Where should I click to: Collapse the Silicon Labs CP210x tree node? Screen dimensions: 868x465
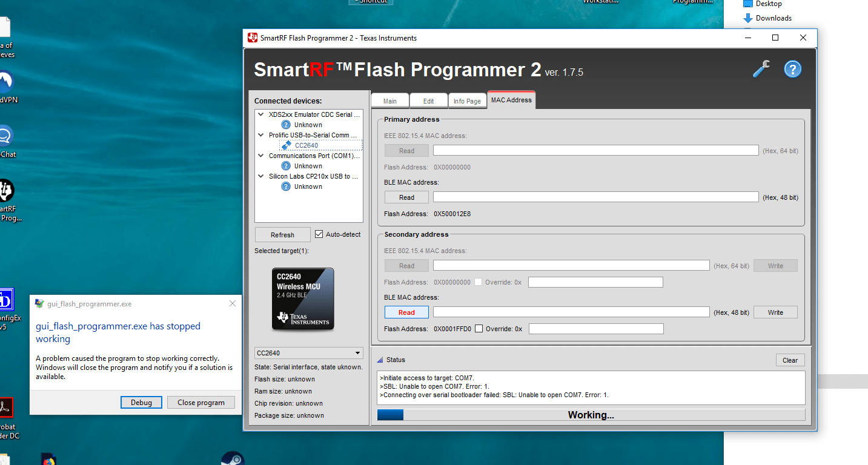(x=261, y=176)
